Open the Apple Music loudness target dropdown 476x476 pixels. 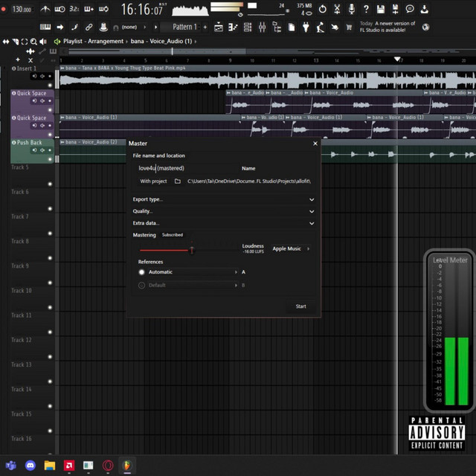tap(291, 248)
